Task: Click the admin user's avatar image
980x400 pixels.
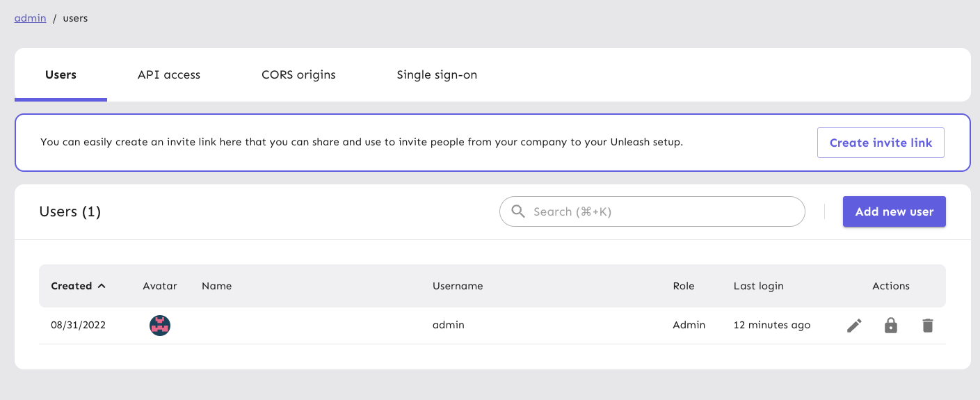Action: (160, 326)
